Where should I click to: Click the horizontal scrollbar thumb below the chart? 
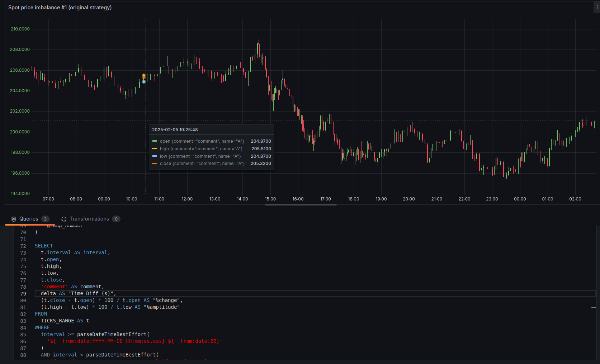tap(301, 205)
